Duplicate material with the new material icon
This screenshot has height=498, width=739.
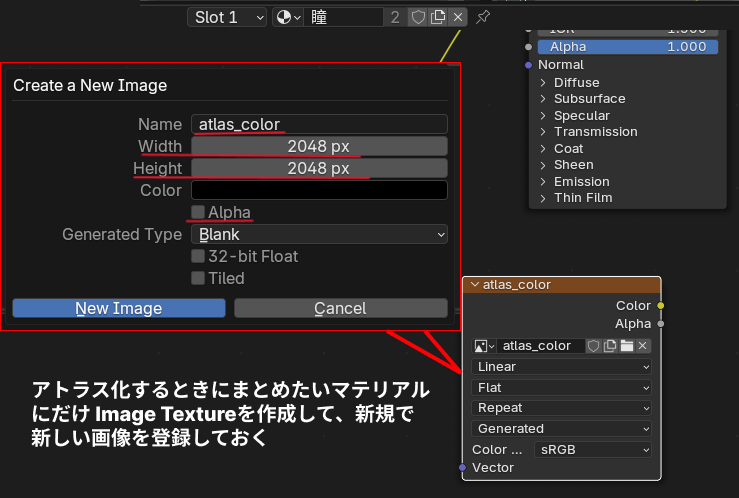coord(437,17)
